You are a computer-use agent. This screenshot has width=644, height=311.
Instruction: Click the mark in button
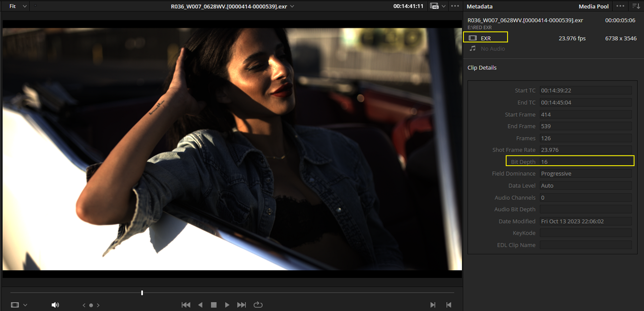pyautogui.click(x=433, y=305)
